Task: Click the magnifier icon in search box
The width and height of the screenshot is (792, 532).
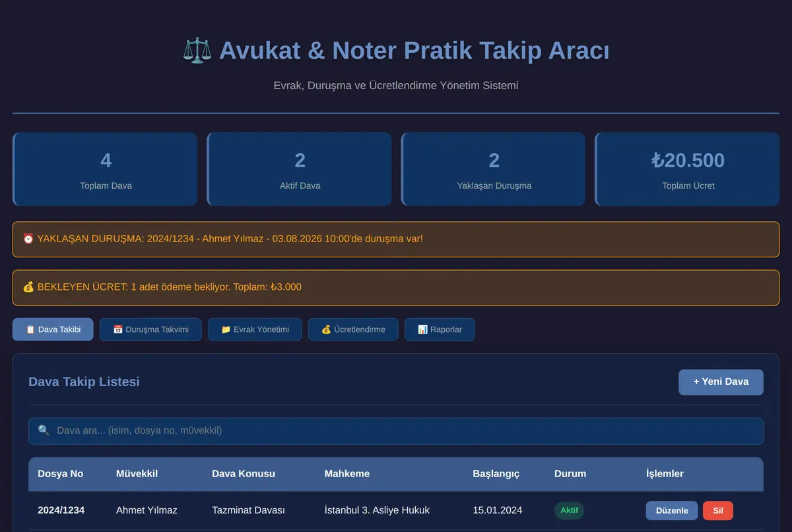Action: 44,430
